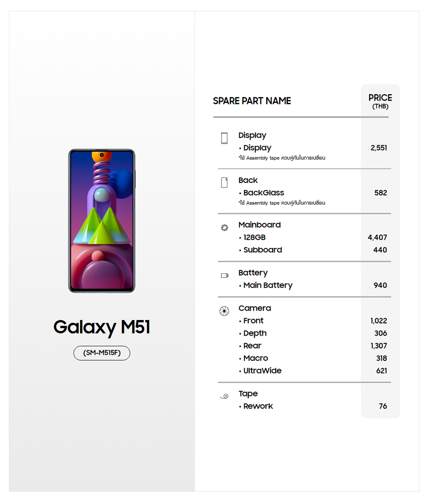Click the Mainboard chip icon
The width and height of the screenshot is (427, 504).
pos(224,228)
